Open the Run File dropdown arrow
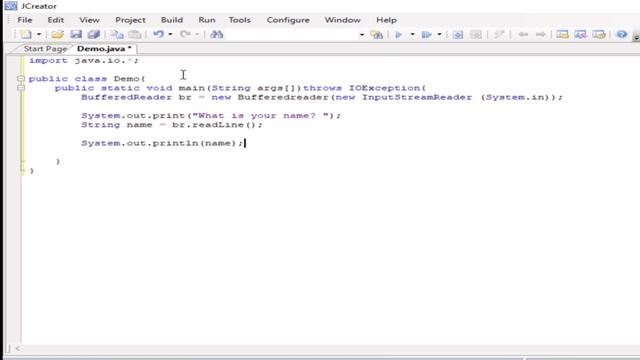Image resolution: width=640 pixels, height=360 pixels. pyautogui.click(x=439, y=35)
